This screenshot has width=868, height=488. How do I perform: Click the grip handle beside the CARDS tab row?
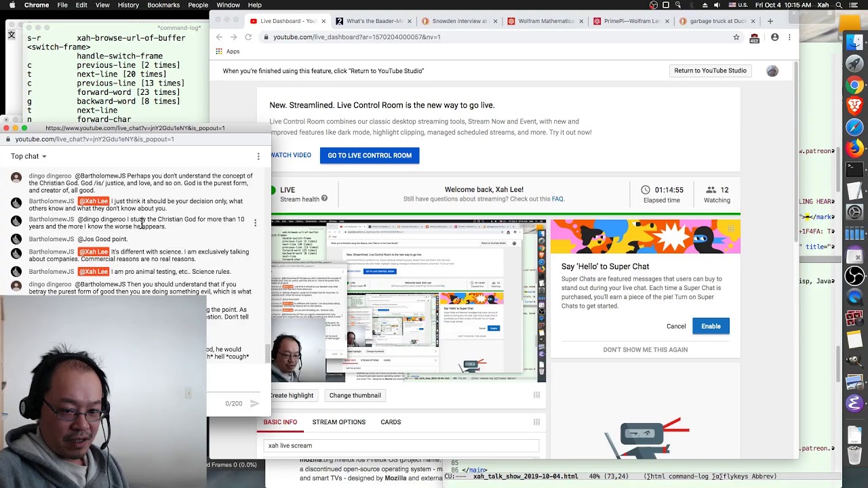point(536,422)
